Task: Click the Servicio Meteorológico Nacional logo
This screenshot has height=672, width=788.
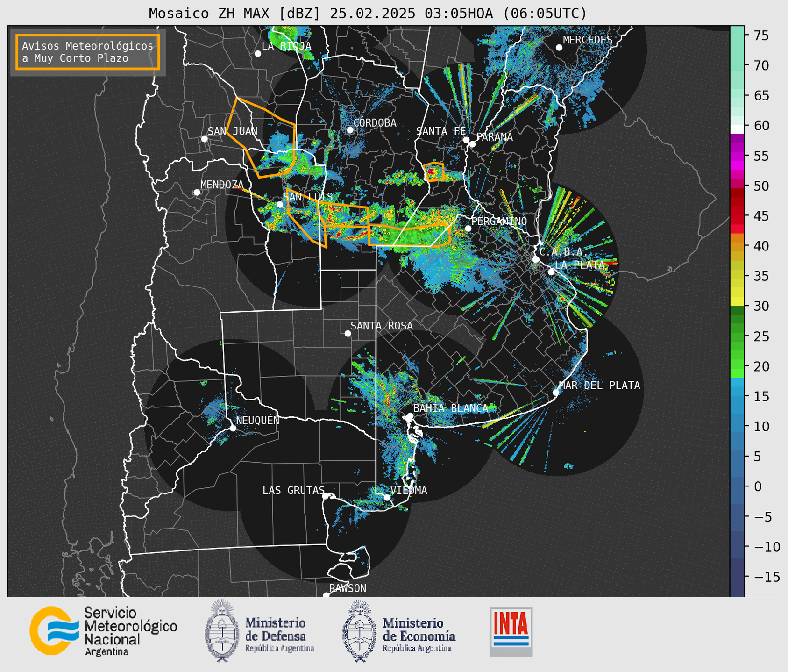Action: pyautogui.click(x=103, y=631)
